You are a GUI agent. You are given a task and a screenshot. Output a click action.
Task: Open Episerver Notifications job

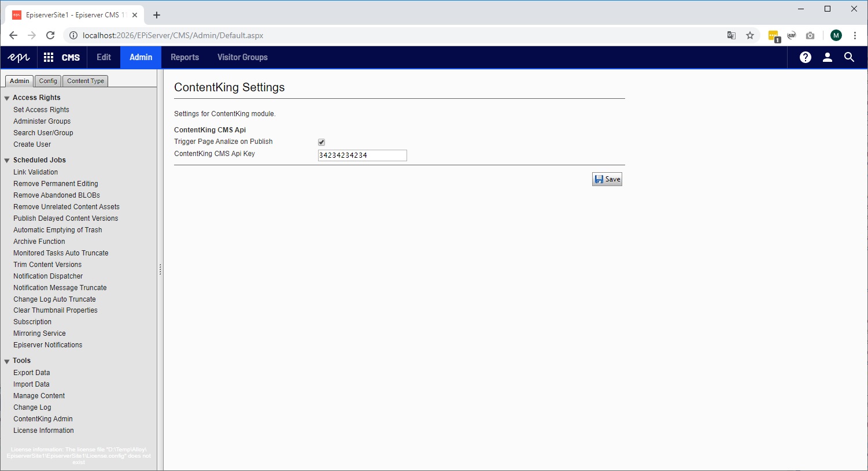[48, 345]
